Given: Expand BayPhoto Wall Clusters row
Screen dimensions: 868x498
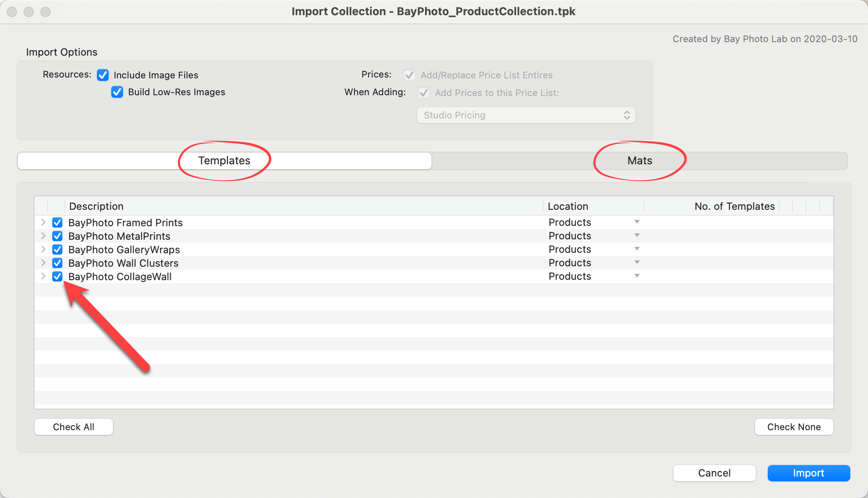Looking at the screenshot, I should tap(43, 262).
